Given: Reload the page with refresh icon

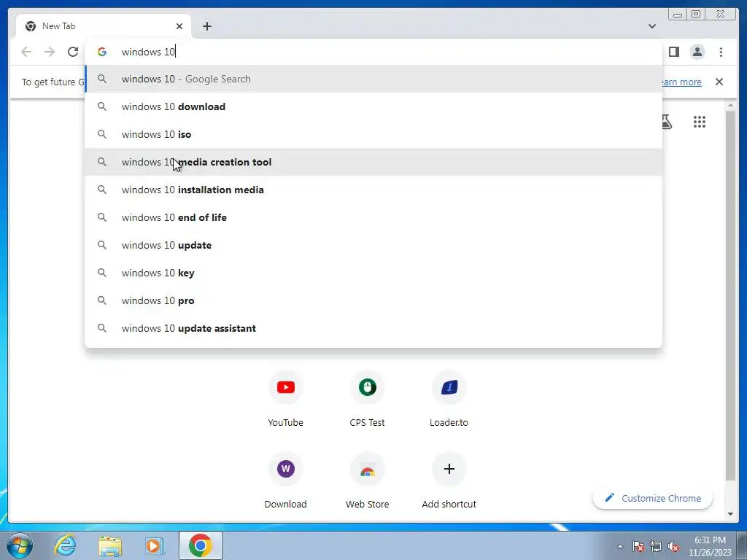Looking at the screenshot, I should [x=73, y=52].
